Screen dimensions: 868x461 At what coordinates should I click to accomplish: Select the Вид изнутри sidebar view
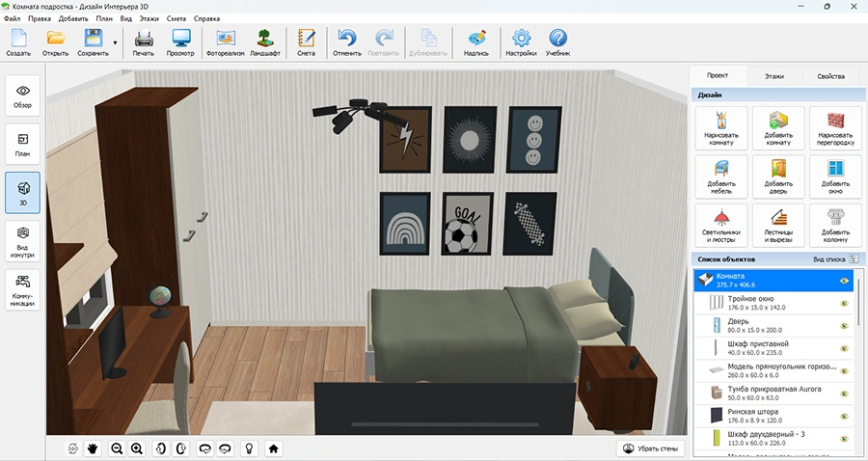(x=23, y=241)
